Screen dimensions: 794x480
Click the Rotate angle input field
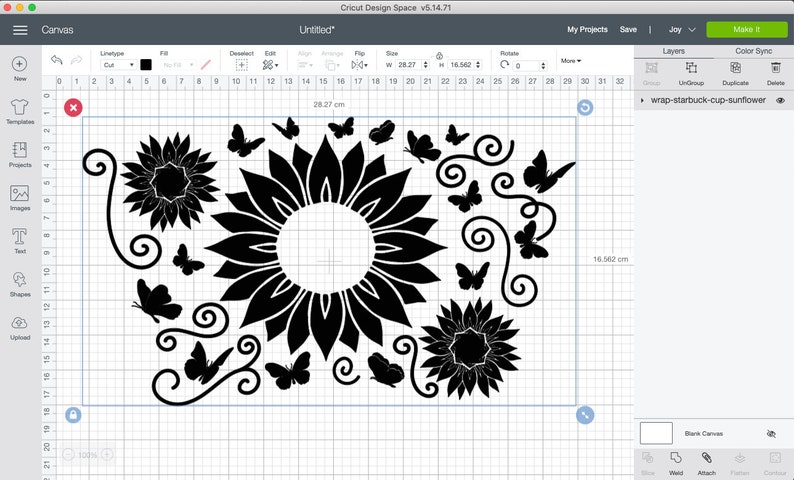527,66
